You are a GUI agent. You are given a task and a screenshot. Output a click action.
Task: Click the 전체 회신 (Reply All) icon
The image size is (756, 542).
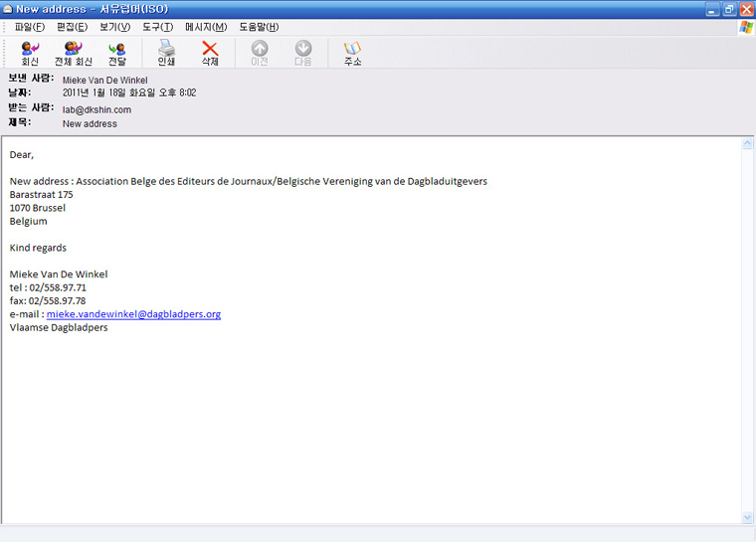coord(74,53)
